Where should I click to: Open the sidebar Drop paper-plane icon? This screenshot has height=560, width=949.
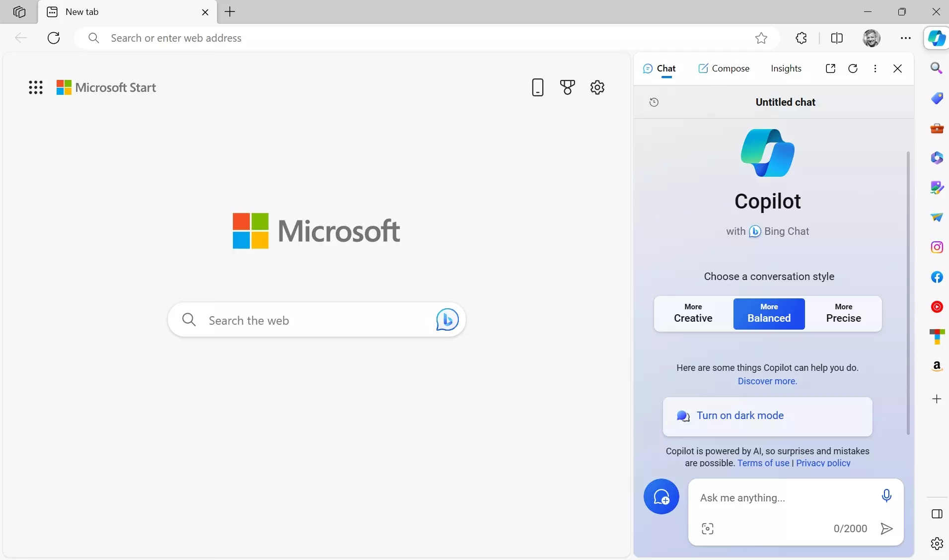tap(937, 217)
